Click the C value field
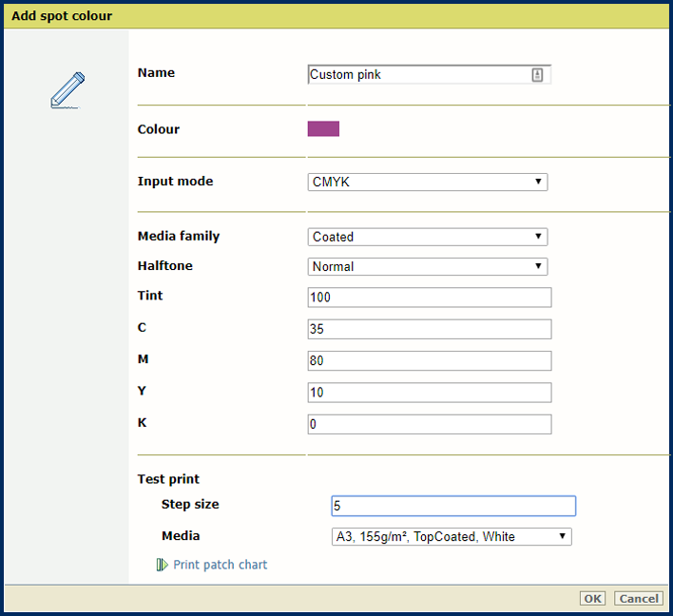Image resolution: width=673 pixels, height=616 pixels. tap(430, 329)
